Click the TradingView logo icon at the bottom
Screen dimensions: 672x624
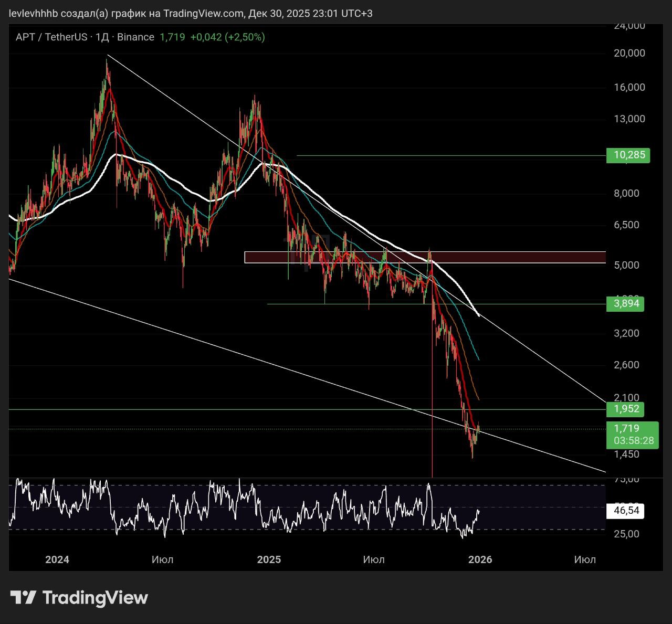pyautogui.click(x=23, y=597)
